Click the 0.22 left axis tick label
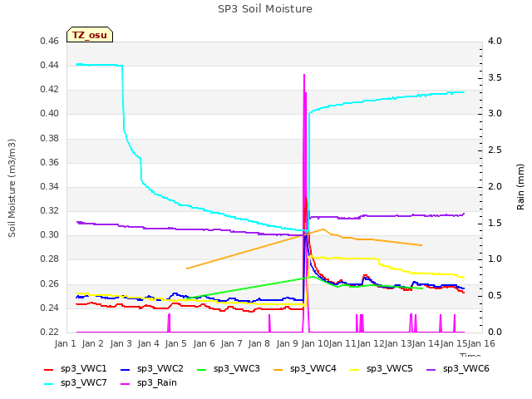The image size is (532, 399). [x=50, y=332]
